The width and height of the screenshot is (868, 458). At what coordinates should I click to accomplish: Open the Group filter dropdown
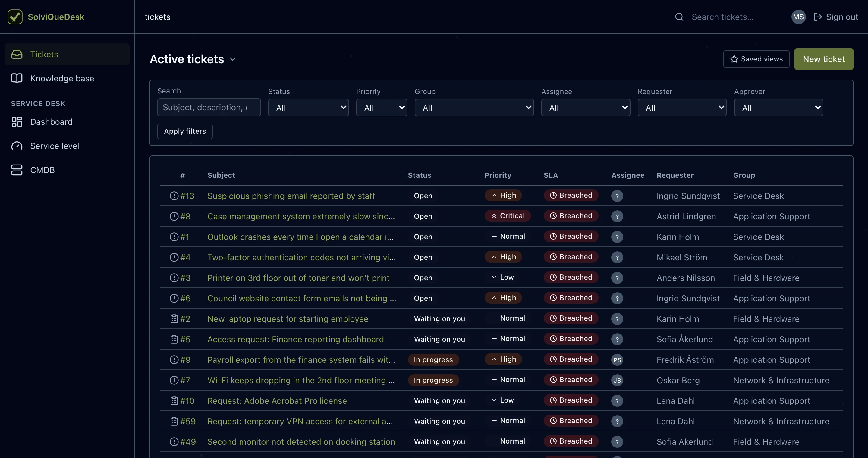[474, 108]
